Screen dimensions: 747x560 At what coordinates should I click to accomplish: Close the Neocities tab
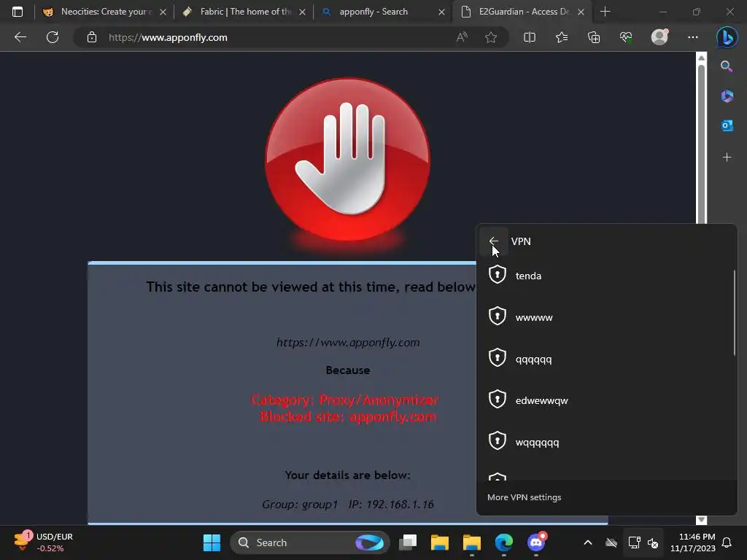(x=163, y=12)
